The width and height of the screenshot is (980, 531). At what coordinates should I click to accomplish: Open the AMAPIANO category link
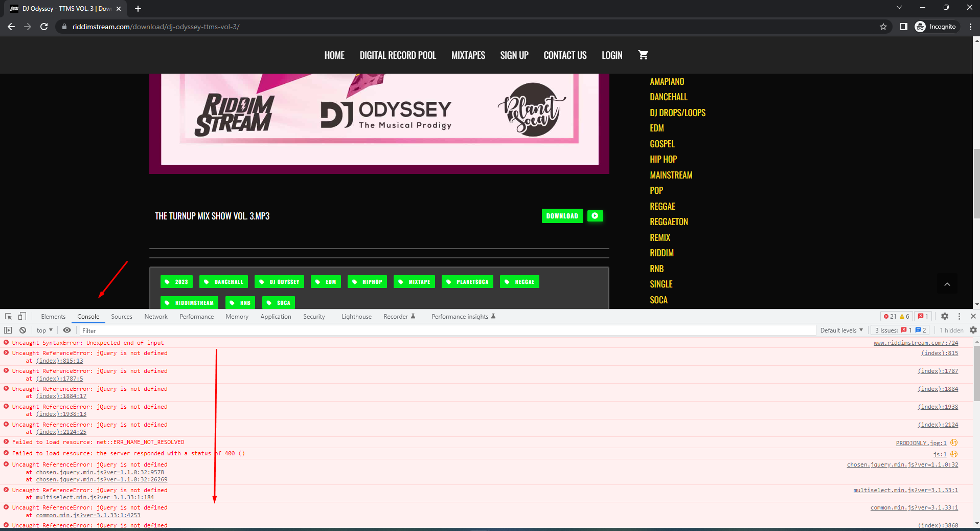667,81
